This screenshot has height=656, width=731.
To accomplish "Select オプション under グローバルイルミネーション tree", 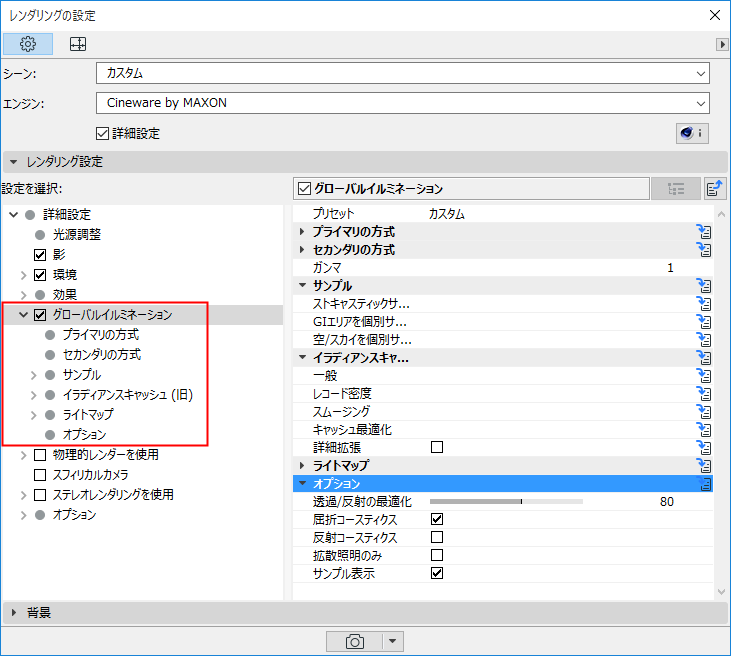I will click(84, 435).
